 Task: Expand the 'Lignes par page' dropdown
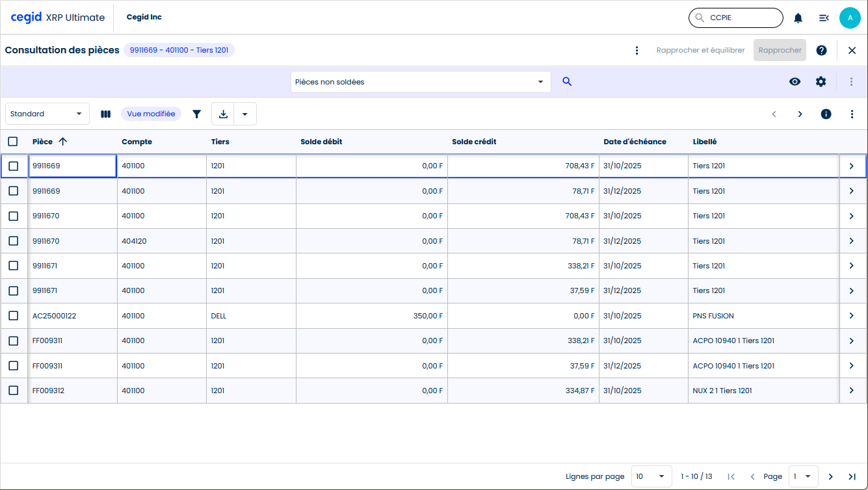651,476
